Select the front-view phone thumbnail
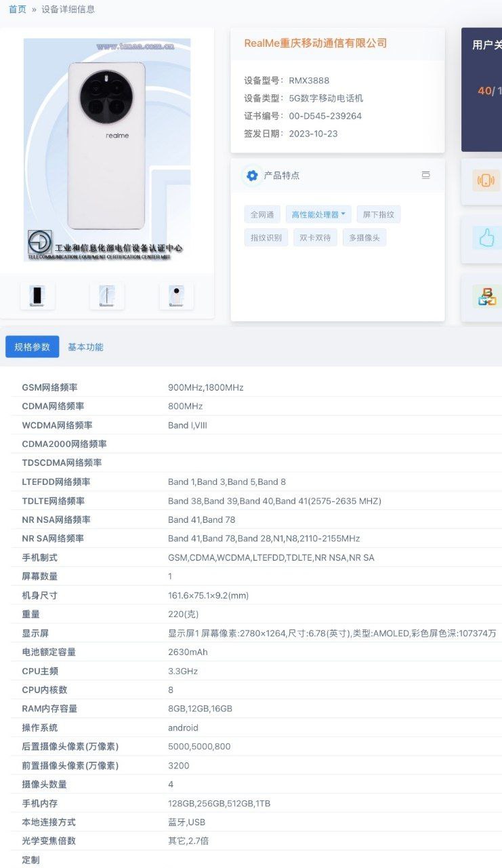Image resolution: width=502 pixels, height=868 pixels. (x=37, y=296)
